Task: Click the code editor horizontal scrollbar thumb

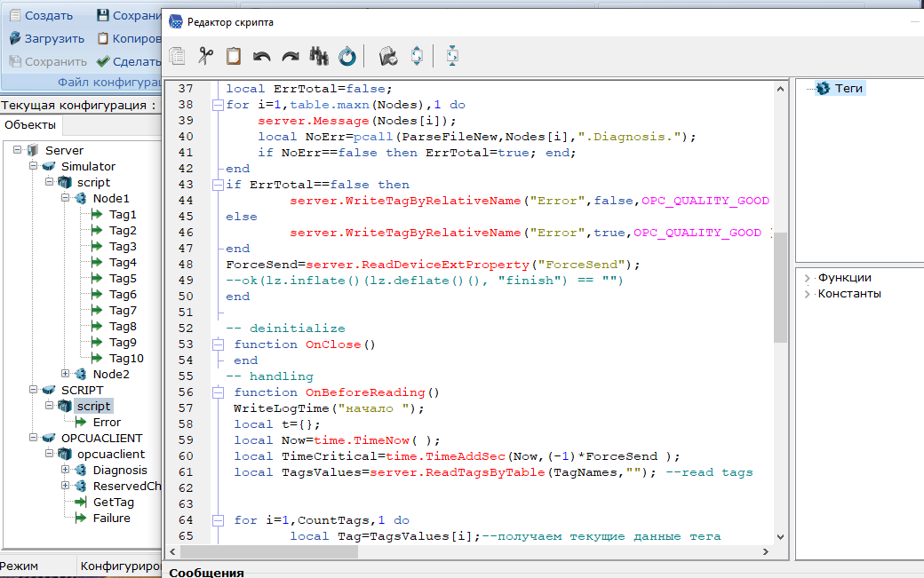Action: pyautogui.click(x=268, y=551)
